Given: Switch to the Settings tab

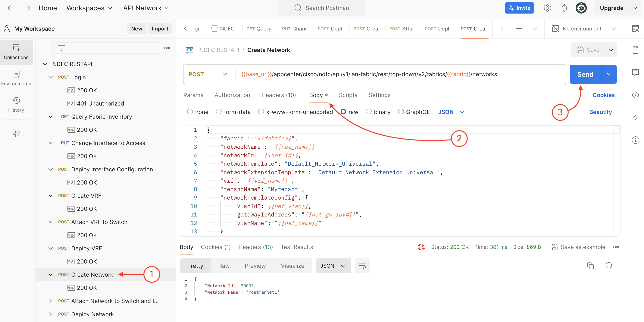Looking at the screenshot, I should pos(380,95).
